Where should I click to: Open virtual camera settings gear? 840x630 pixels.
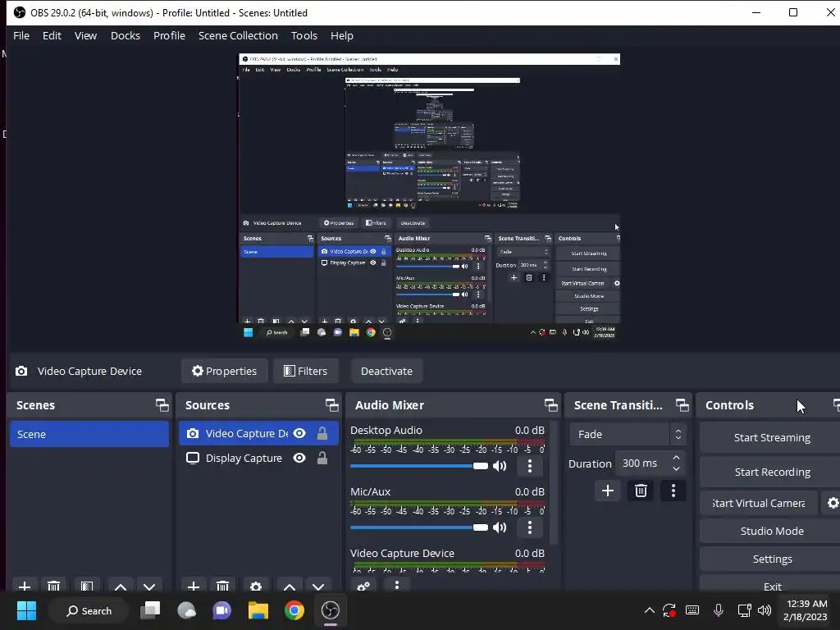click(833, 503)
